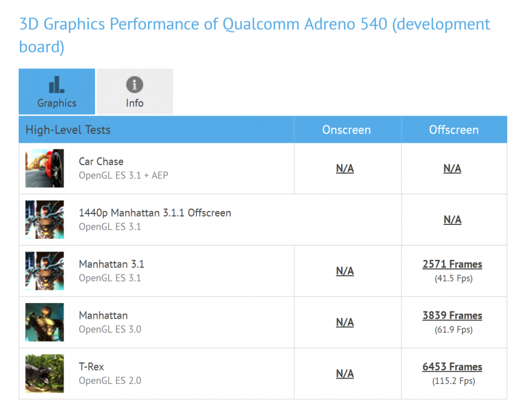Viewport: 532px width, 407px height.
Task: Open the T-Rex test thumbnail
Action: [45, 373]
